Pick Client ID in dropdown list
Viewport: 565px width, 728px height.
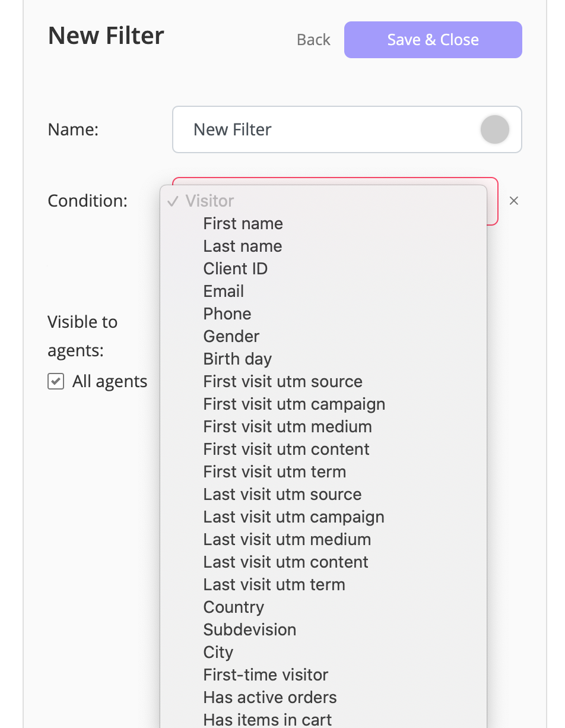click(235, 268)
